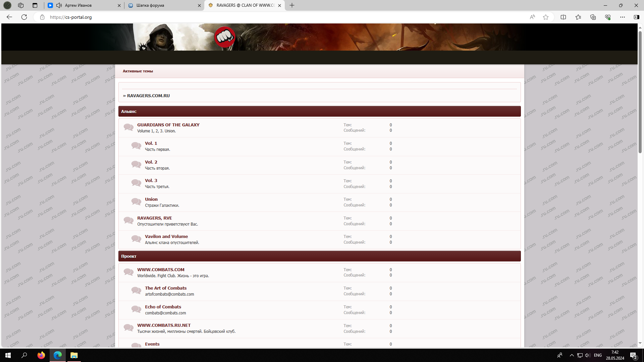The image size is (644, 362).
Task: Click the red fist logo in banner
Action: 225,37
